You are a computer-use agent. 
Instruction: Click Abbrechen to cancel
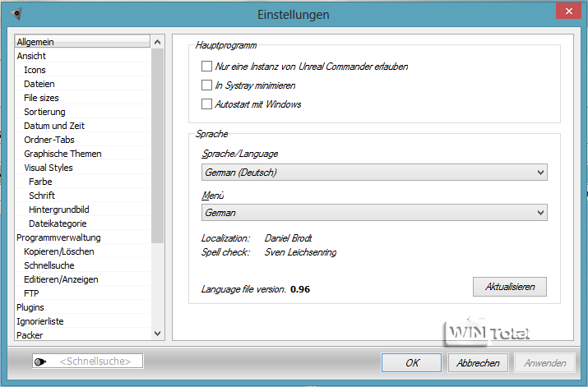(478, 362)
